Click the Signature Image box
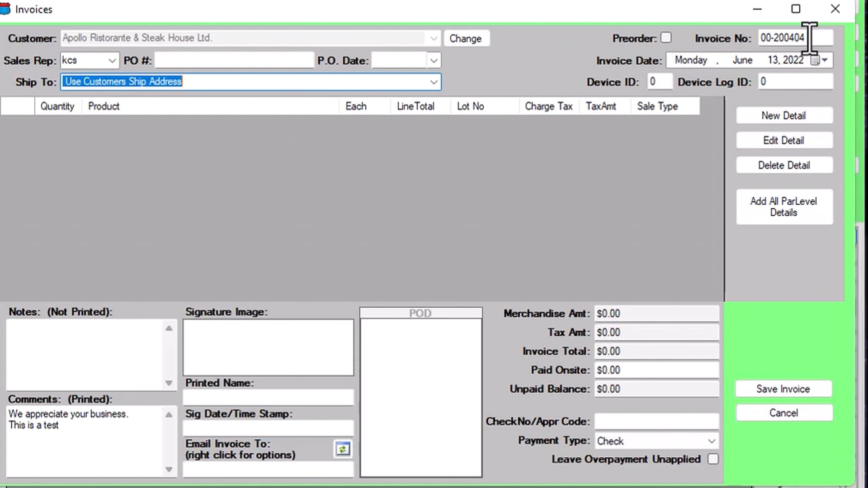The image size is (868, 488). [268, 347]
